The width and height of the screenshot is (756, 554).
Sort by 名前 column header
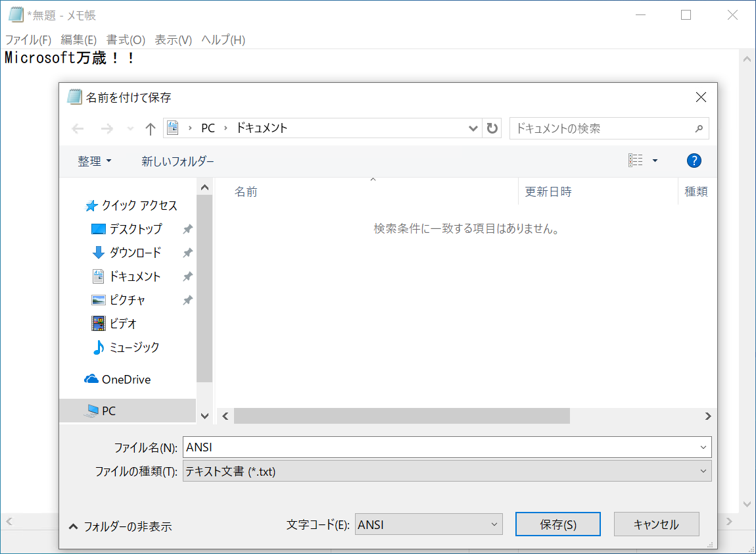click(246, 191)
